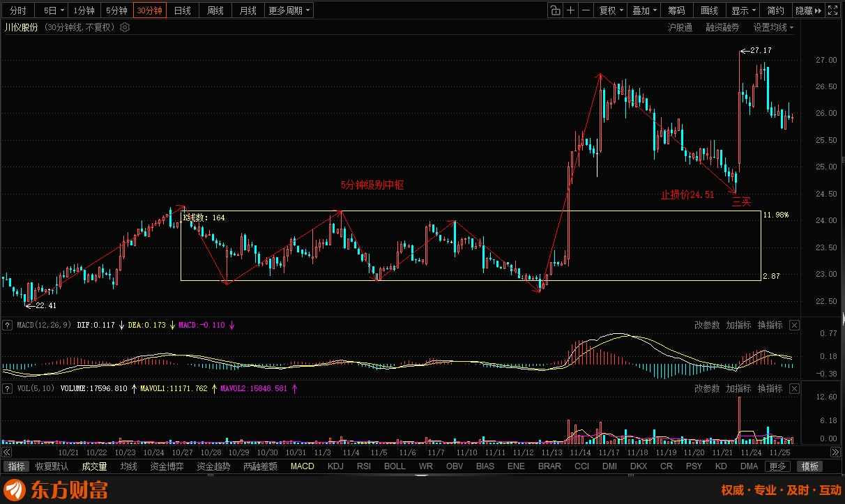Screen dimensions: 845x504
Task: Click the MACD panel help question icon
Action: (7, 325)
